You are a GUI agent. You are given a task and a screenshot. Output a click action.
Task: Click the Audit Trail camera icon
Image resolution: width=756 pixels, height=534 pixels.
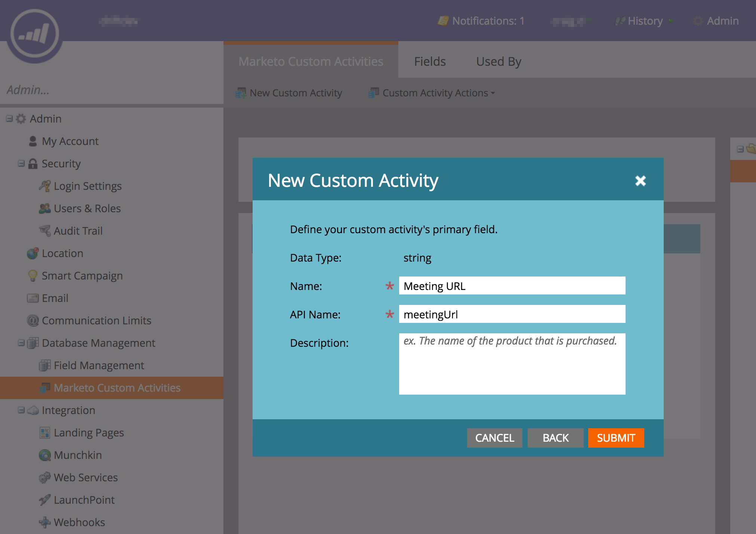[45, 231]
